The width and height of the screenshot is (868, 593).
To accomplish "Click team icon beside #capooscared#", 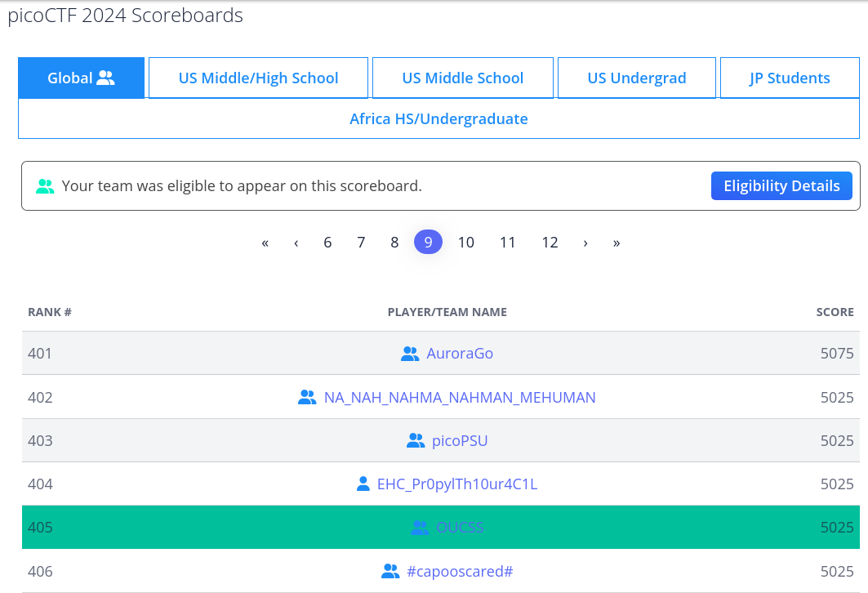I will tap(390, 571).
